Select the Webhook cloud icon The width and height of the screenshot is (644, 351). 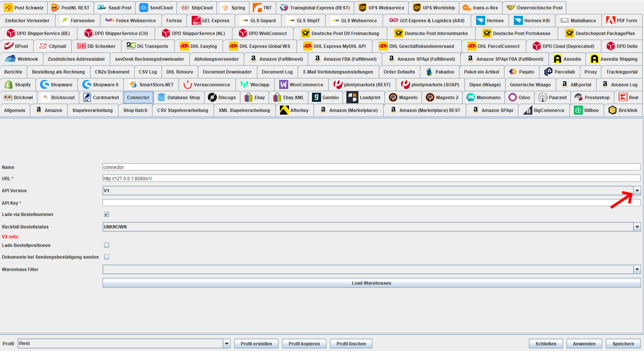coord(10,59)
